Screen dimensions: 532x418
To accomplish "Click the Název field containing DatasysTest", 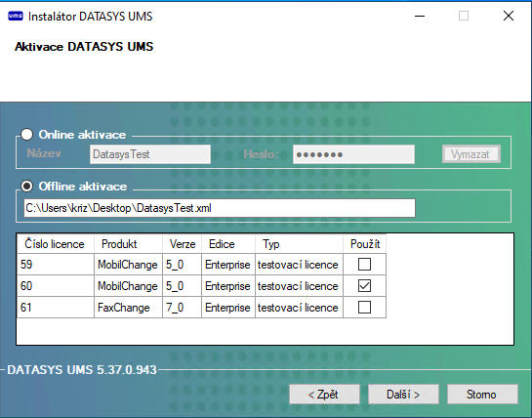I will tap(150, 154).
